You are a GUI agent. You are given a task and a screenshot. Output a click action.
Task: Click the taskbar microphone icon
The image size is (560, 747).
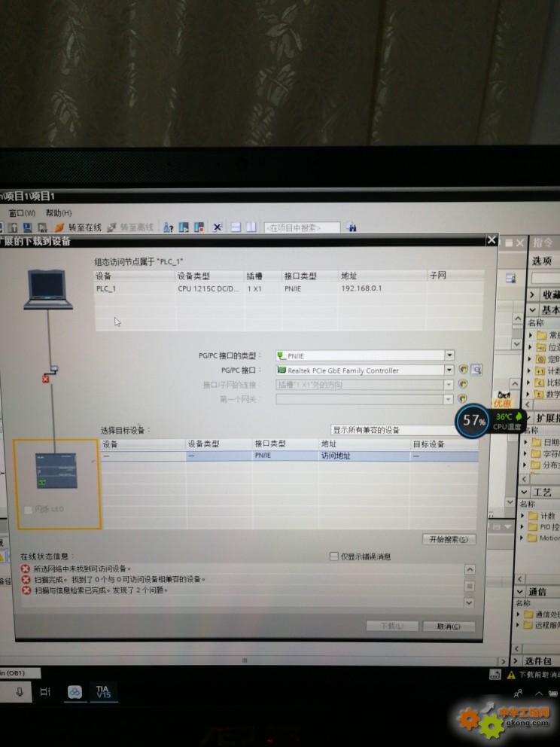coord(20,691)
